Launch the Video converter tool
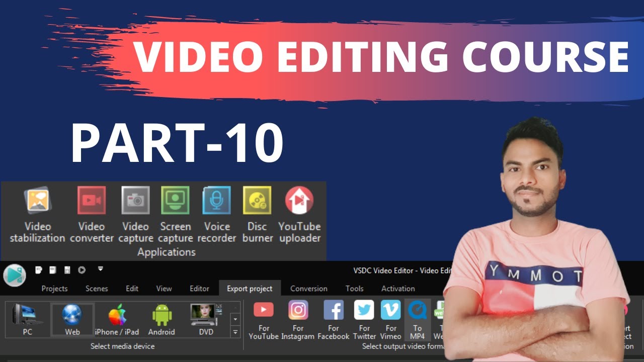This screenshot has width=644, height=362. [x=92, y=215]
